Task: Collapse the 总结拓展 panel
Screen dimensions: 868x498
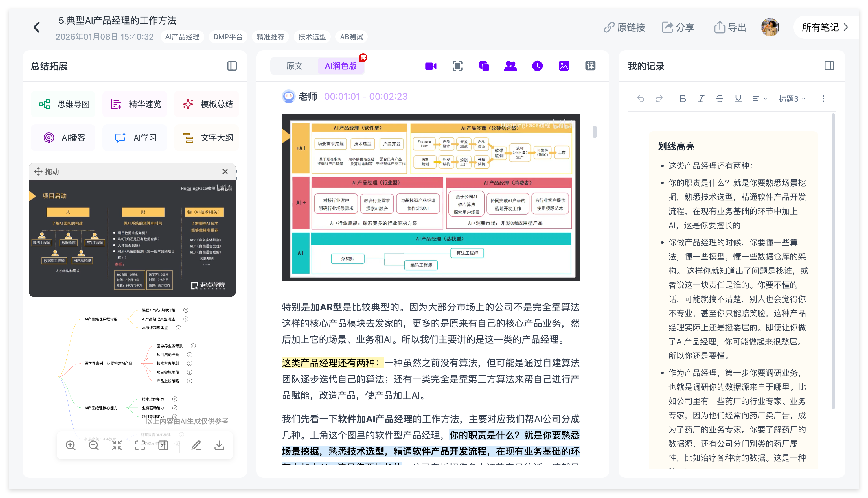Action: point(232,66)
